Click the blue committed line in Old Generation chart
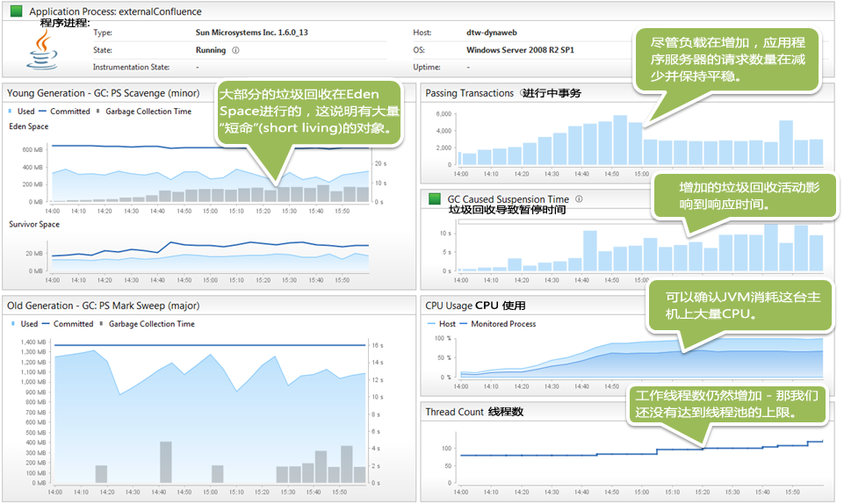The height and width of the screenshot is (504, 844). point(210,345)
